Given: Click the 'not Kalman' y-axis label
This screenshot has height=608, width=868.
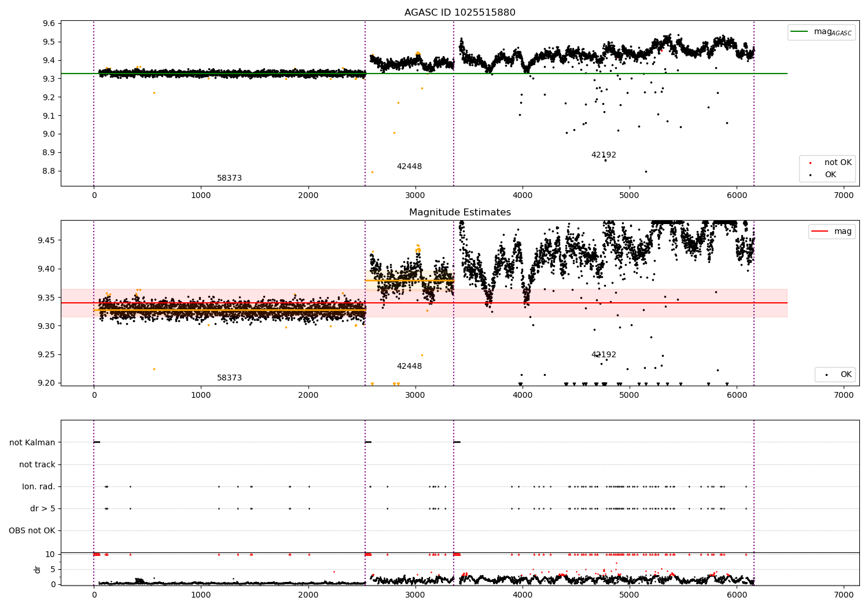Looking at the screenshot, I should [x=32, y=442].
